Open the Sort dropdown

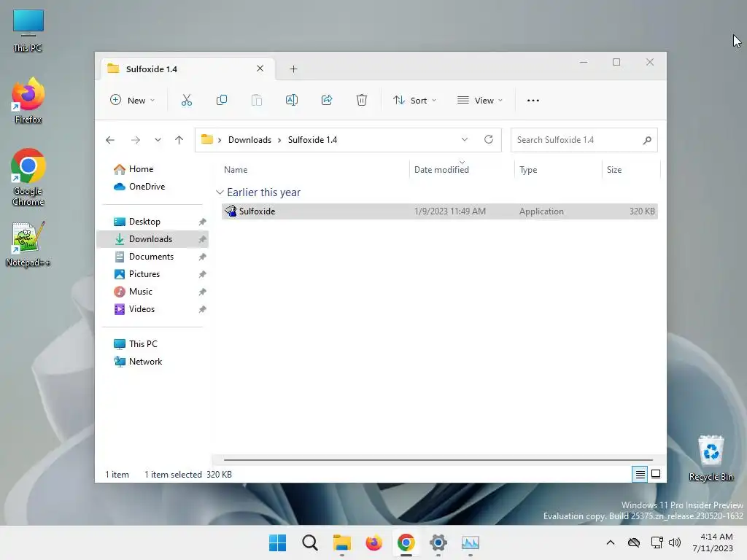415,101
